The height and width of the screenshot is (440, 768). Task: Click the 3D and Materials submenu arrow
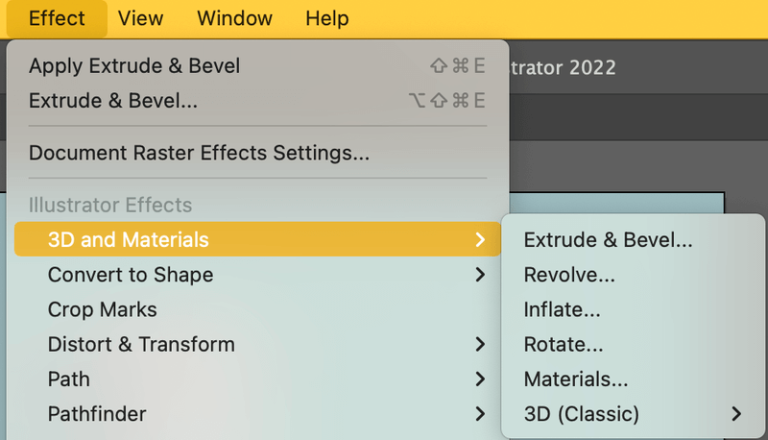pyautogui.click(x=481, y=240)
